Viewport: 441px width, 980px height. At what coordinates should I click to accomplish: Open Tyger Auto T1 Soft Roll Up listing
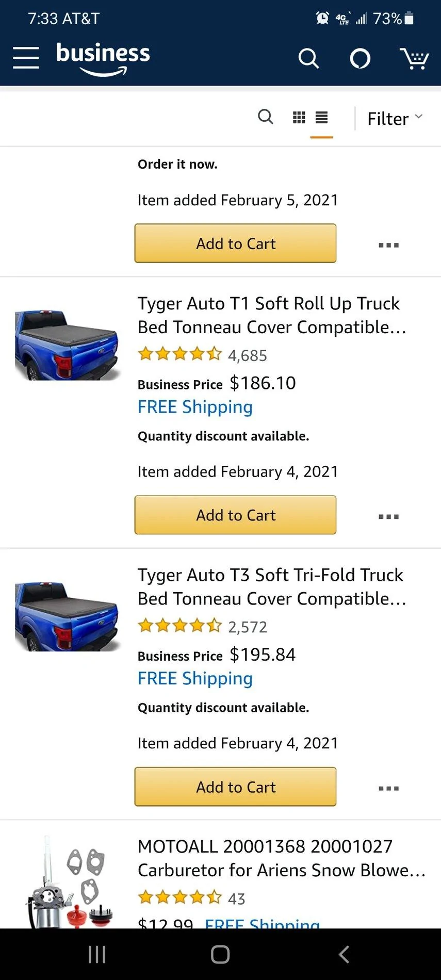click(271, 315)
